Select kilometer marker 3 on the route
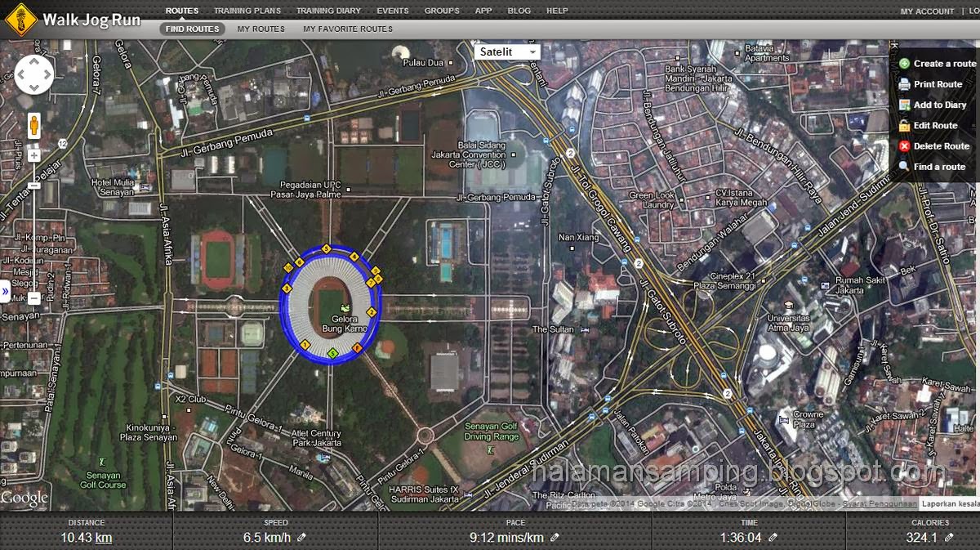 [287, 288]
